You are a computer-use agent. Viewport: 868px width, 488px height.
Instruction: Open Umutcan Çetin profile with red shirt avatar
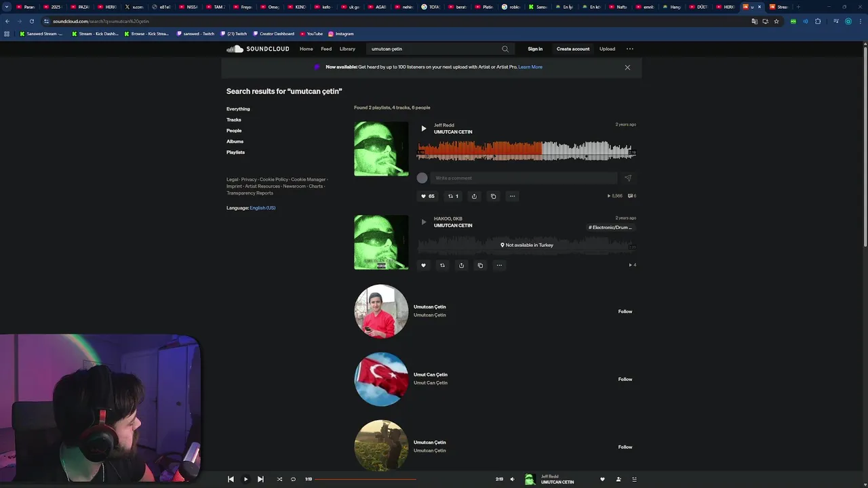381,311
